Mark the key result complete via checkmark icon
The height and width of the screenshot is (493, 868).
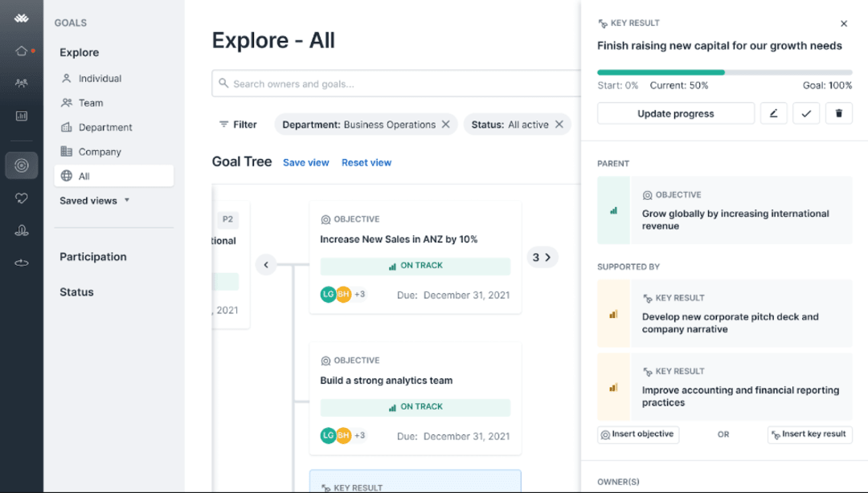(806, 113)
